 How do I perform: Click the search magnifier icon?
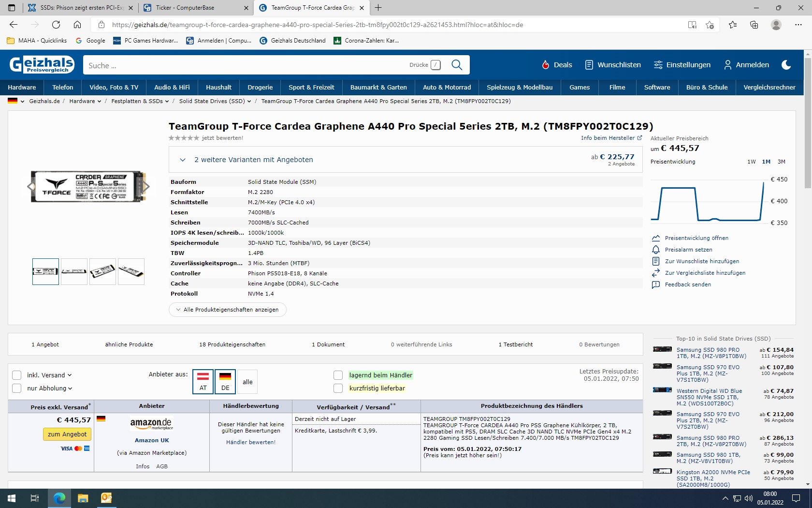coord(457,65)
